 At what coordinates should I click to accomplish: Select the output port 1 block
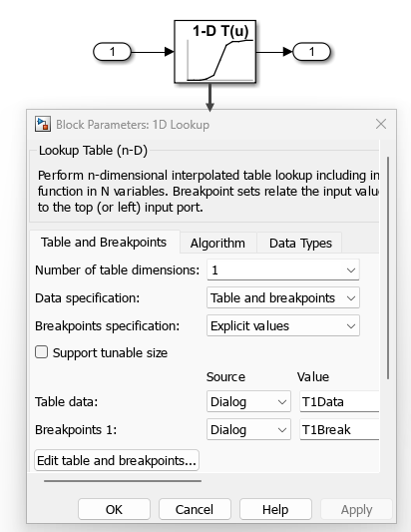tap(311, 52)
